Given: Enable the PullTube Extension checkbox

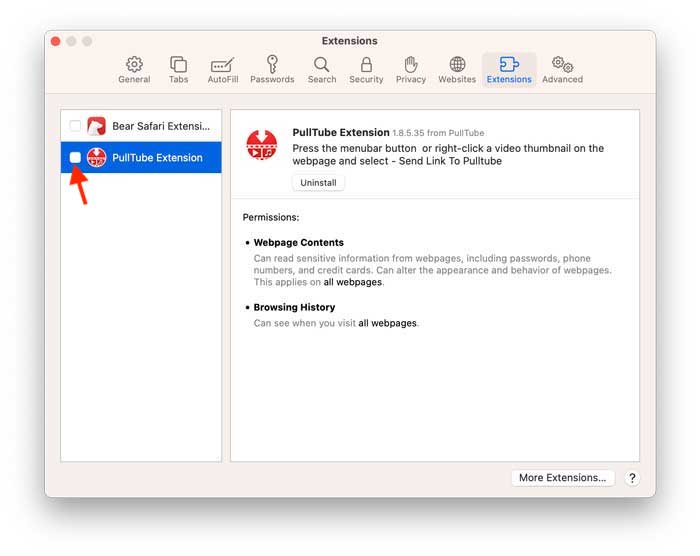Looking at the screenshot, I should tap(76, 158).
